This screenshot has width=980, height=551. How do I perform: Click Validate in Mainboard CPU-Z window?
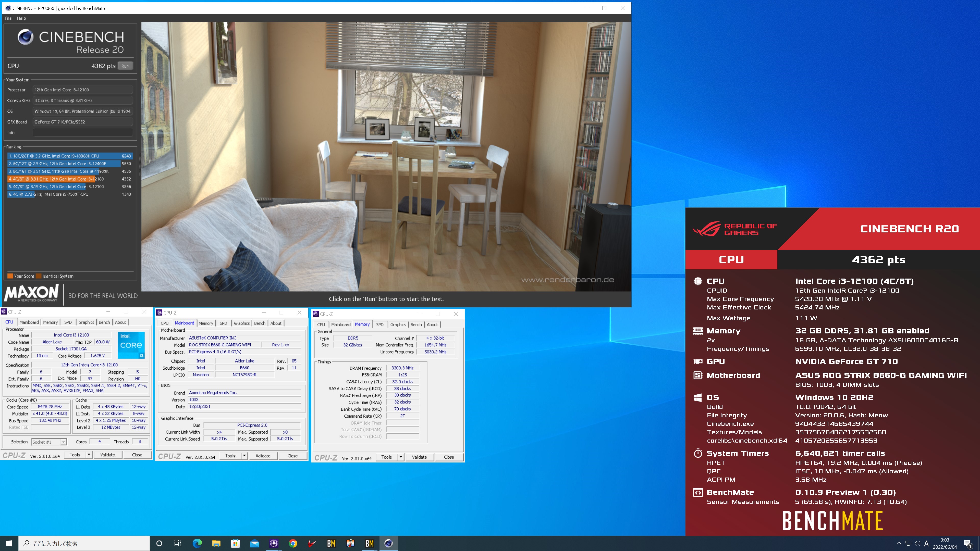click(263, 456)
